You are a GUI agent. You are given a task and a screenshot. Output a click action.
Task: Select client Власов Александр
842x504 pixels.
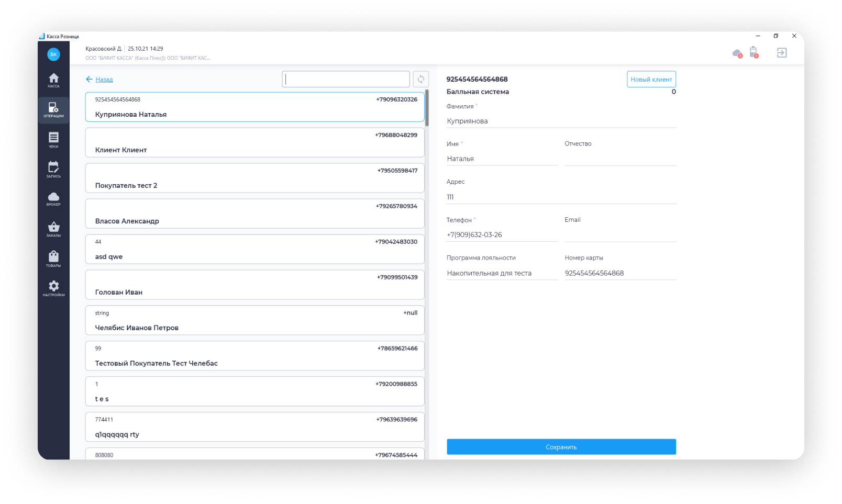pos(254,214)
